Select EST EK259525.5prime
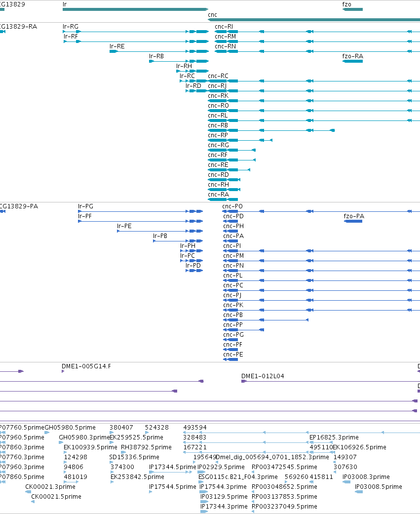 [x=112, y=442]
